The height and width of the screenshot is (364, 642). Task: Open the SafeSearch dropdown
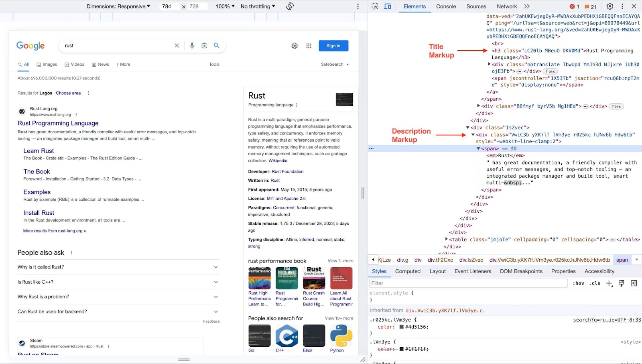335,64
